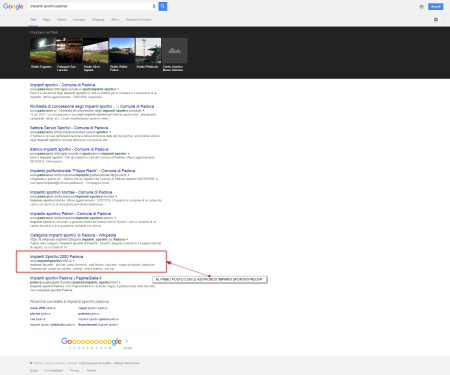
Task: Switch to the Maps search tab
Action: point(46,20)
